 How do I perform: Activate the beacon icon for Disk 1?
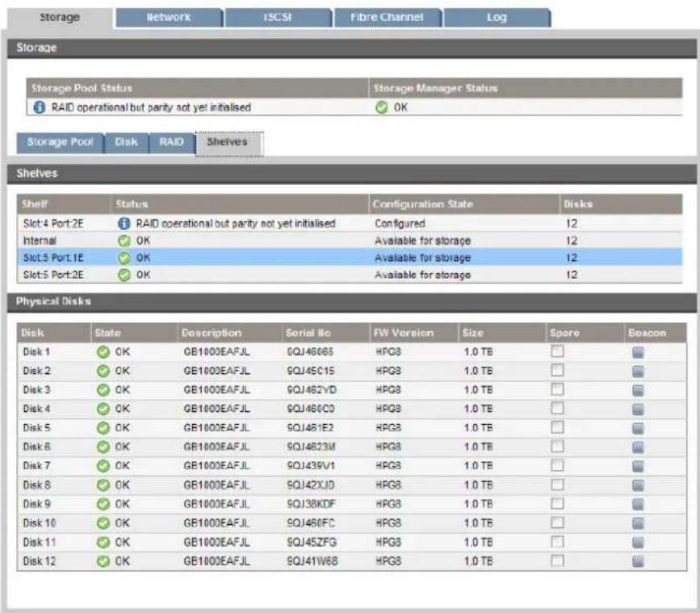tap(638, 352)
